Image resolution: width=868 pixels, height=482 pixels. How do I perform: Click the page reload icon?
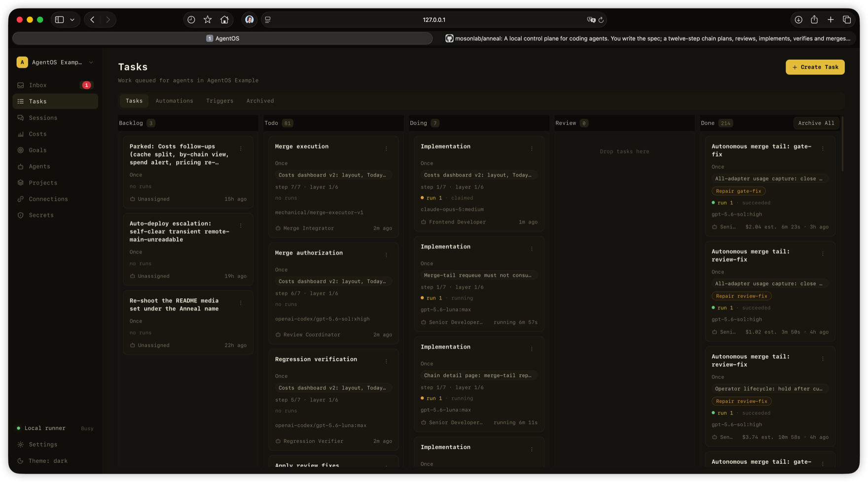tap(601, 20)
